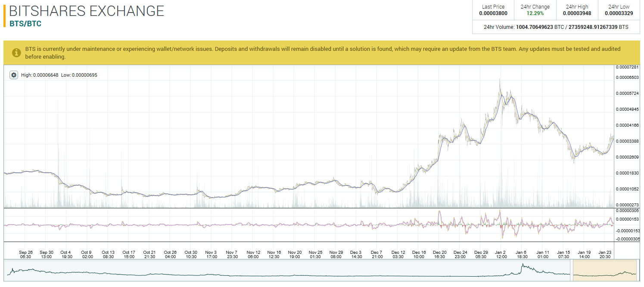Click the BITSHARES EXCHANGE heading

pos(87,10)
